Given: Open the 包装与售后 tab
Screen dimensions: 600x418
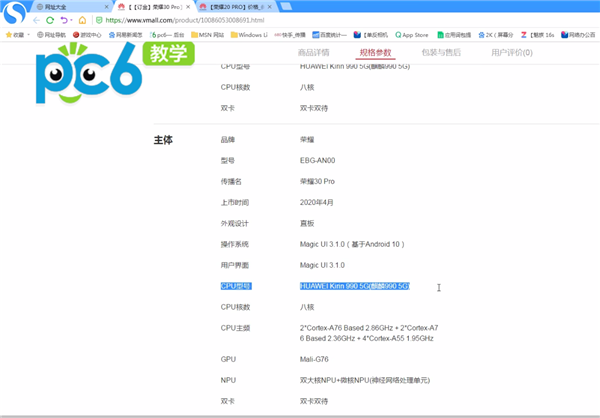Looking at the screenshot, I should (x=441, y=52).
